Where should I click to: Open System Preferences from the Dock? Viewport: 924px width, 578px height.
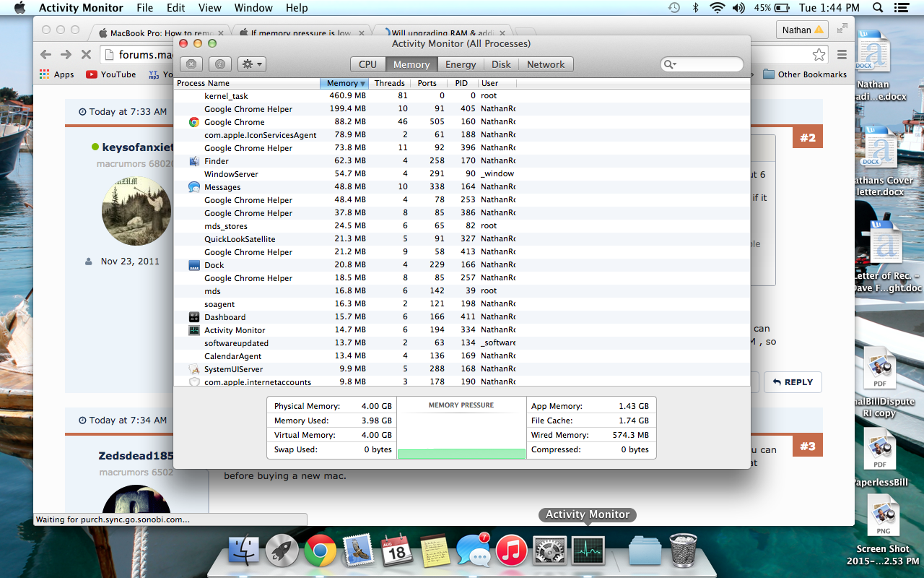coord(549,552)
